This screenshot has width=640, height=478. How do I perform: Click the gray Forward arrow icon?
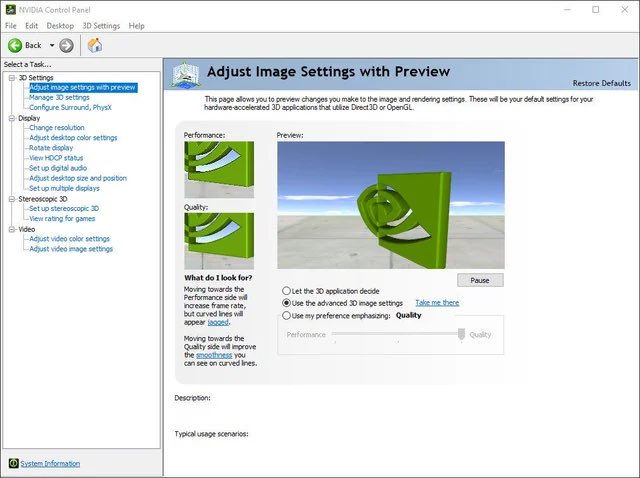pos(66,45)
